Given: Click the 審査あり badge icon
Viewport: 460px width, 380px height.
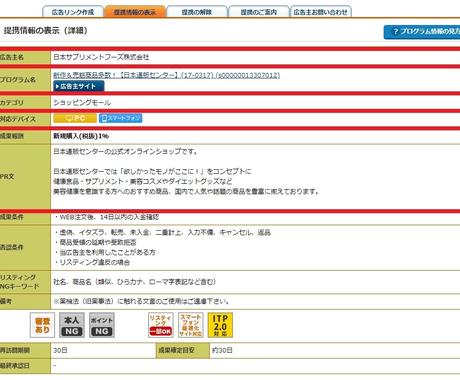Looking at the screenshot, I should coord(42,325).
